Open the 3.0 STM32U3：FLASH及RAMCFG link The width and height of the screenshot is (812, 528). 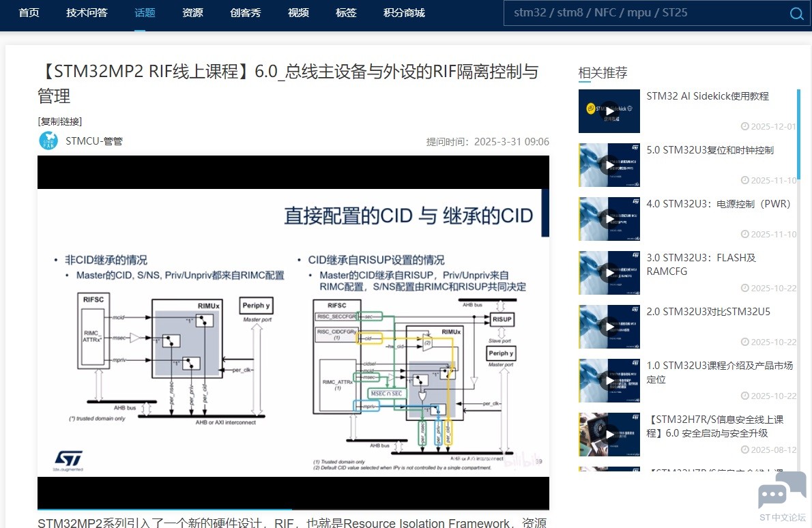(701, 265)
